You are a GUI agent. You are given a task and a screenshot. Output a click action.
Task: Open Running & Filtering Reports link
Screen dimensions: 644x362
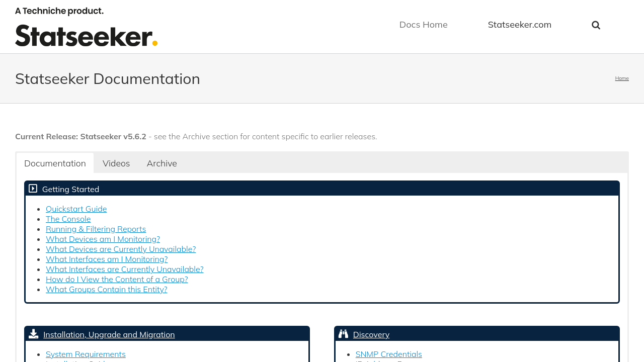(96, 229)
